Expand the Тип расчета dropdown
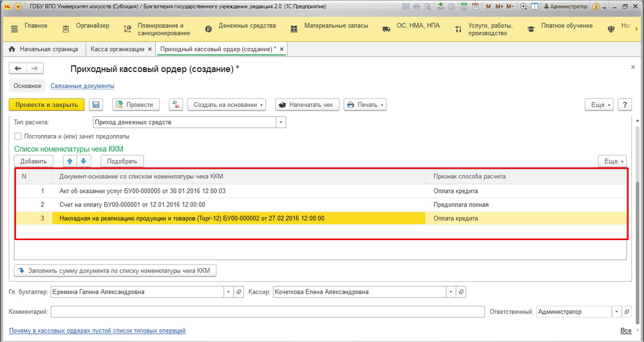 point(281,122)
